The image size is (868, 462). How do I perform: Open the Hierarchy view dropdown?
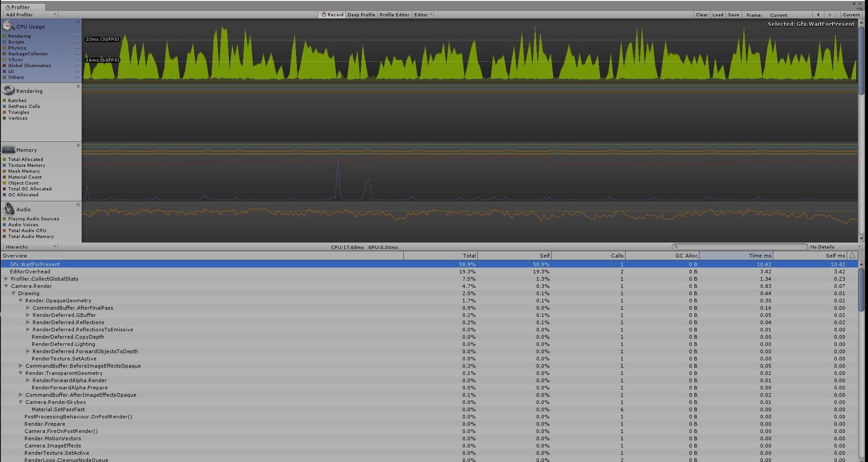pyautogui.click(x=30, y=247)
